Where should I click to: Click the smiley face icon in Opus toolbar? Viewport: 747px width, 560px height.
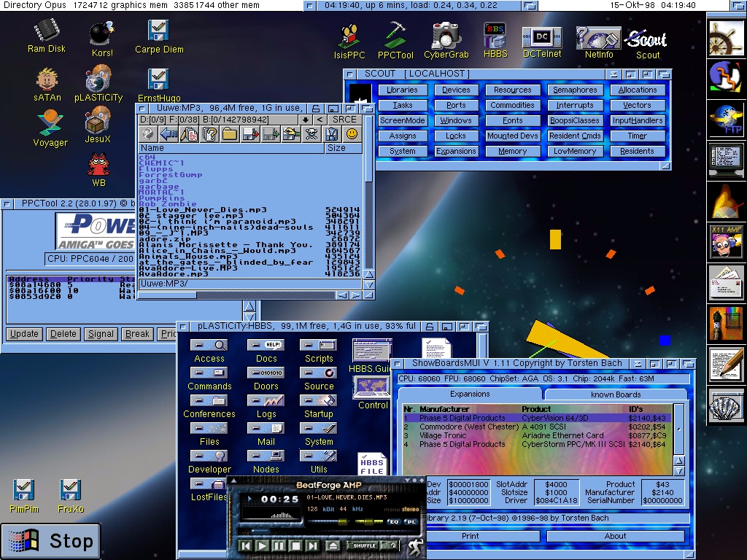(x=352, y=134)
